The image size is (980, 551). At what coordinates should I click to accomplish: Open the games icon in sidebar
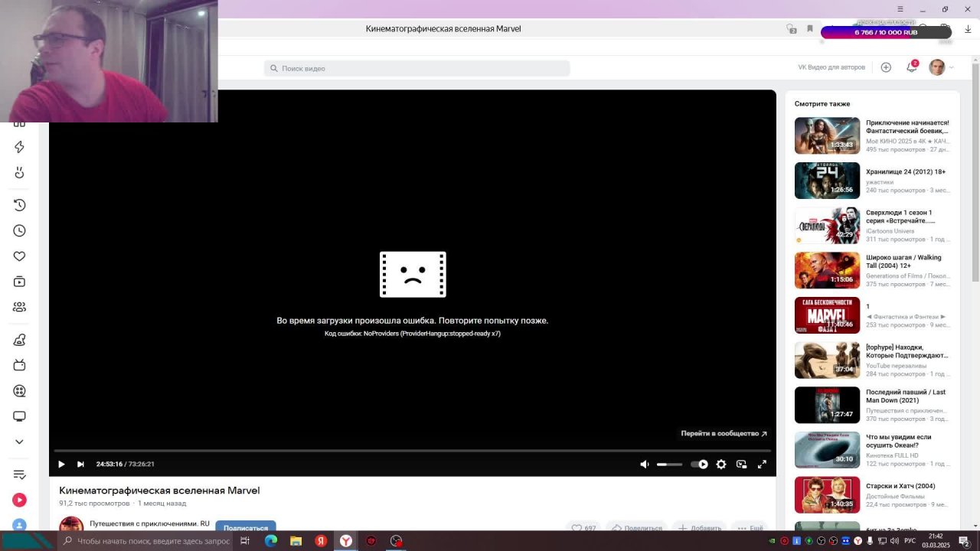(x=20, y=340)
